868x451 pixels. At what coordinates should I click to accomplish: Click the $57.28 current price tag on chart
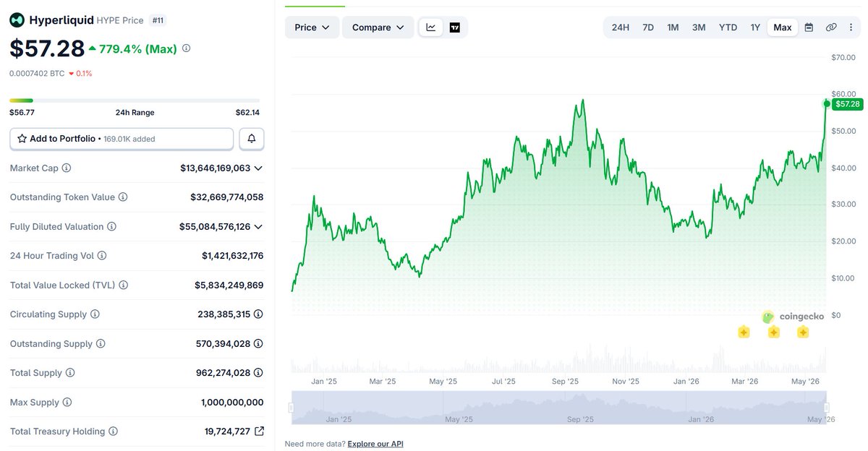[x=847, y=104]
